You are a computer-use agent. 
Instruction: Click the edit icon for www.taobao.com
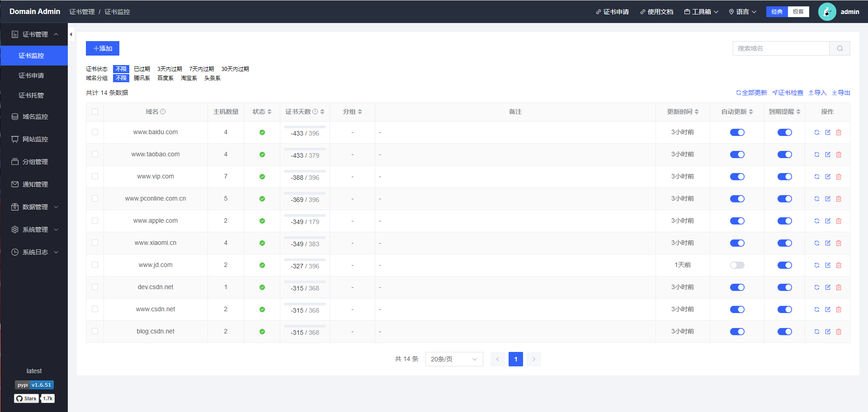828,154
